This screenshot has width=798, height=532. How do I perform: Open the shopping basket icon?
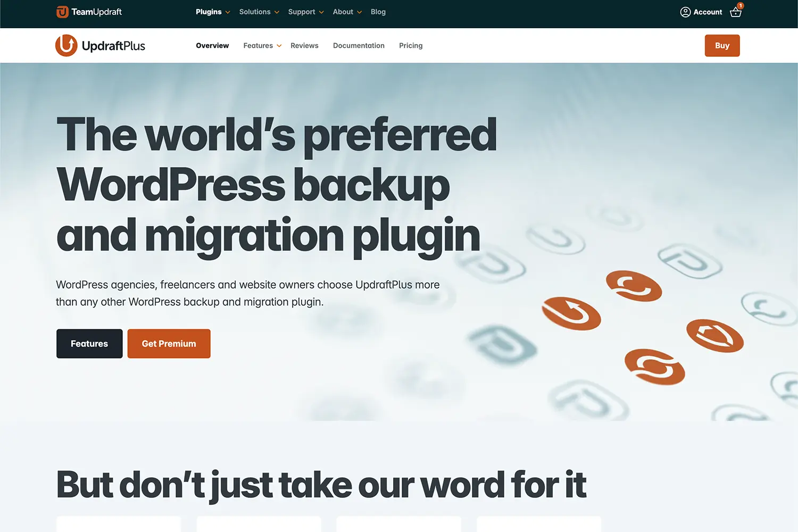pyautogui.click(x=736, y=12)
